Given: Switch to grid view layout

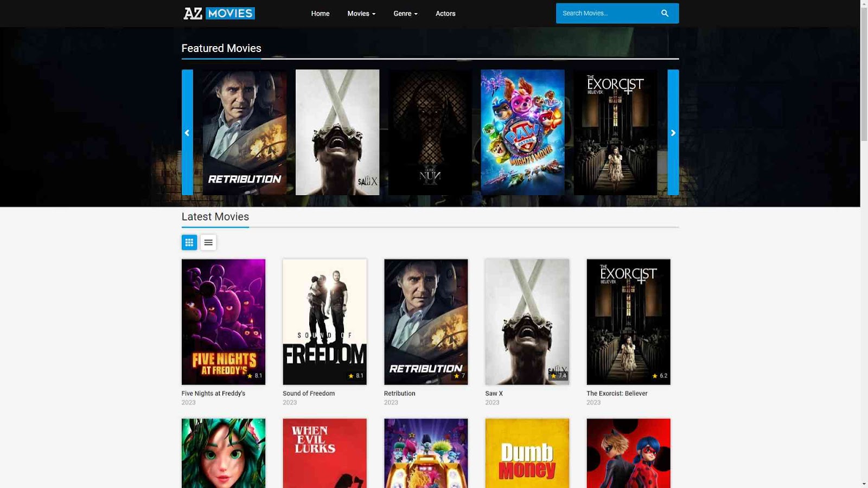Looking at the screenshot, I should [189, 242].
